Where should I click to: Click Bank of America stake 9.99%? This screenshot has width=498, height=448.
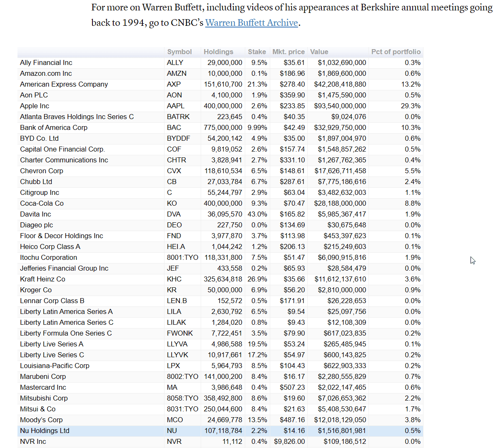[257, 128]
